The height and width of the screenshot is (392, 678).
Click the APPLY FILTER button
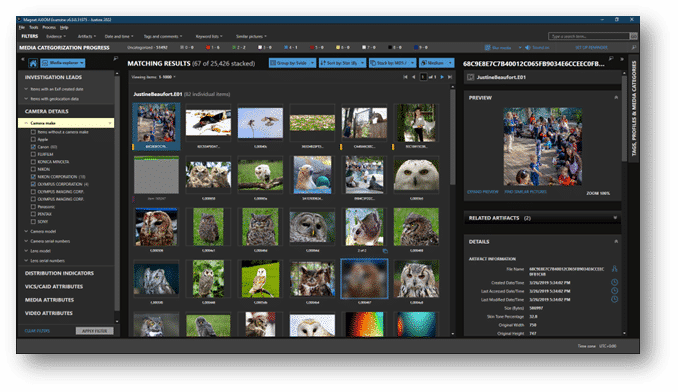pos(94,331)
